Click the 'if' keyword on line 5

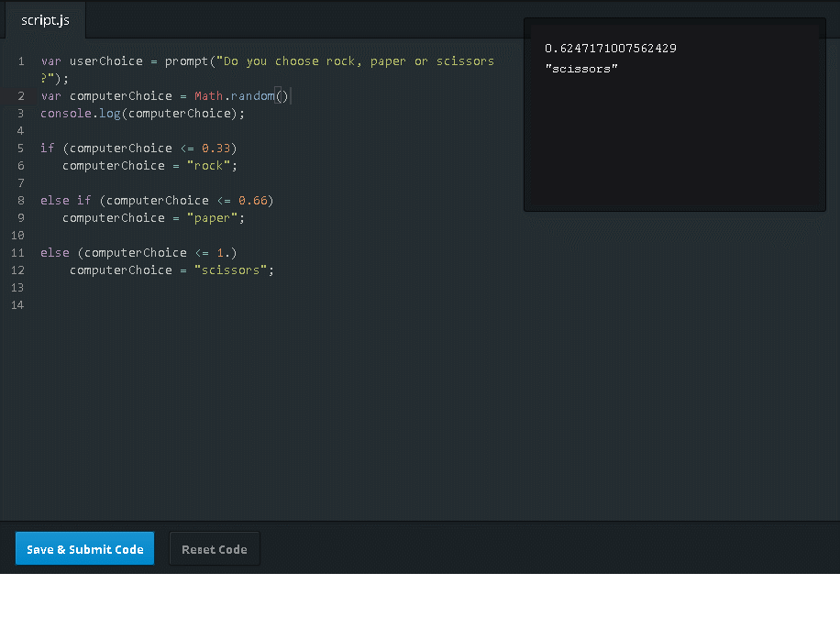tap(48, 149)
